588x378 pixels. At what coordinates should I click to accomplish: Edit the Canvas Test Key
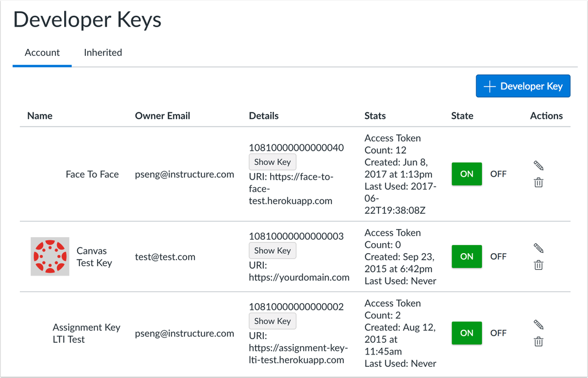pos(538,248)
